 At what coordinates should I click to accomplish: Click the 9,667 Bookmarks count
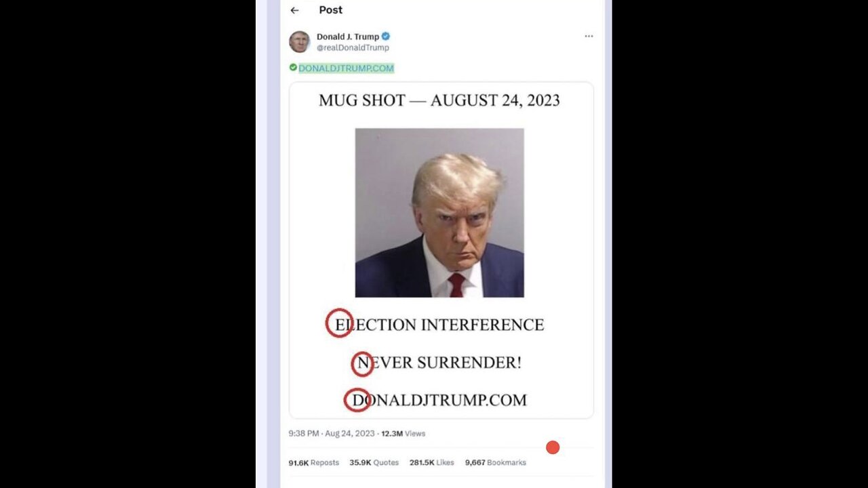coord(495,462)
